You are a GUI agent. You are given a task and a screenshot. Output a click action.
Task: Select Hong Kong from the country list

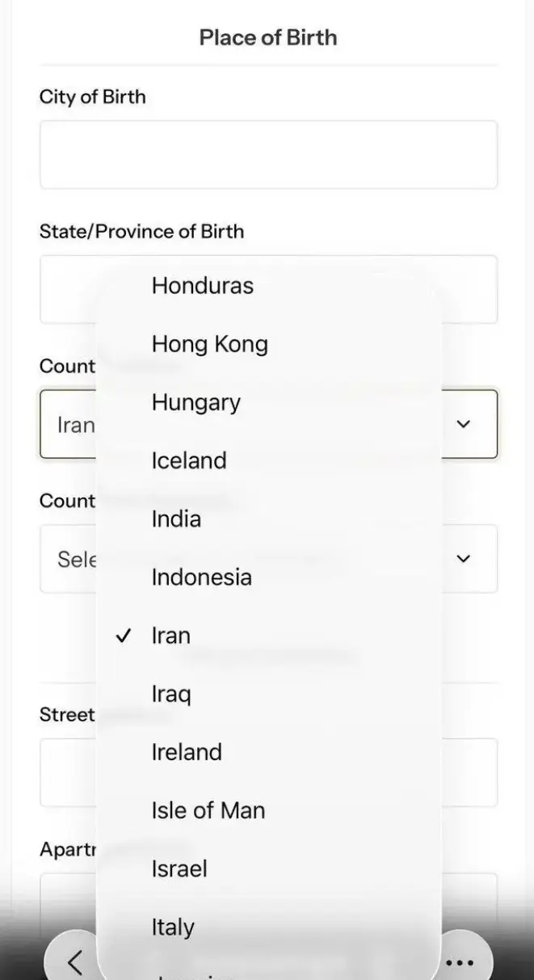point(209,343)
